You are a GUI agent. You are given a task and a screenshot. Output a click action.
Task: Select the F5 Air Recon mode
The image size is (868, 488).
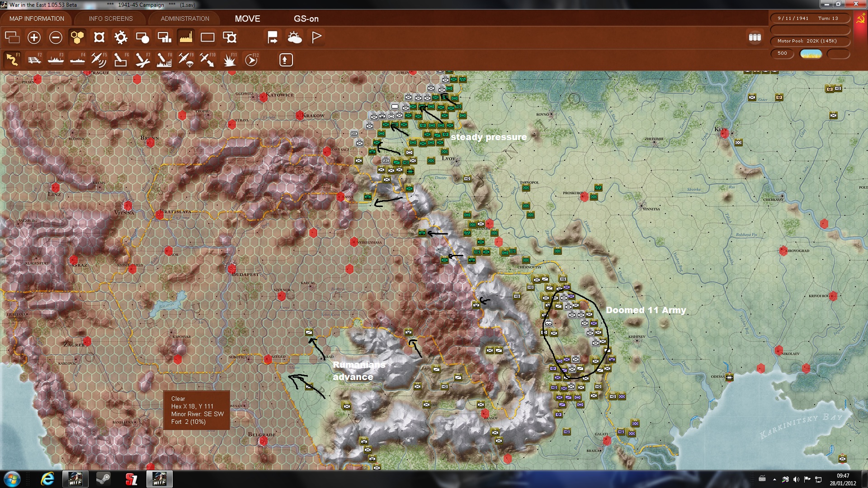click(x=99, y=59)
